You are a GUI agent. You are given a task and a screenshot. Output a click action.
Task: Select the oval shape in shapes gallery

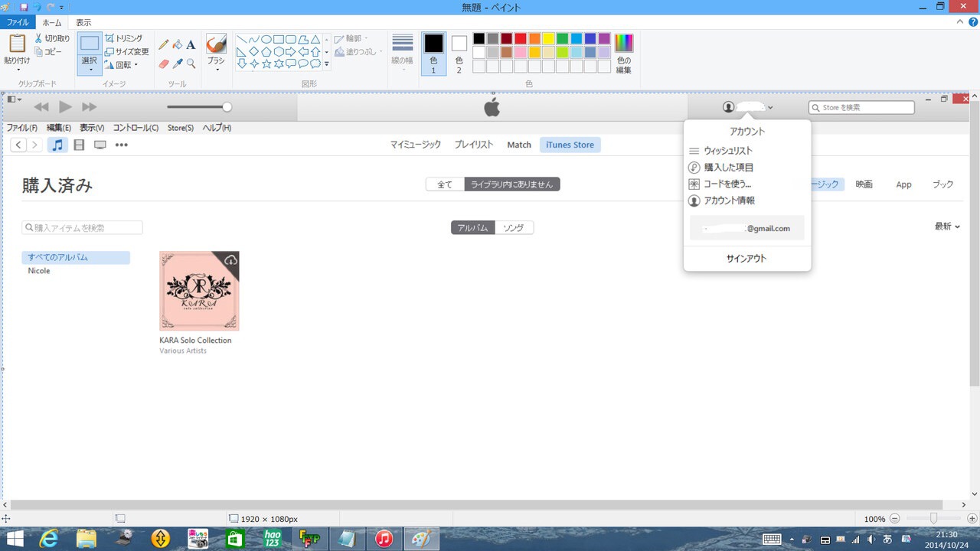[266, 40]
